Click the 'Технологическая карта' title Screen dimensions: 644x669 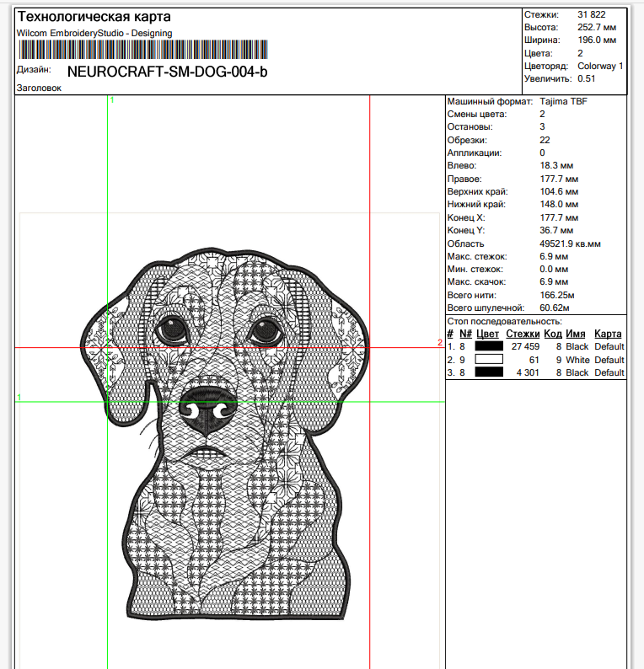(x=94, y=17)
